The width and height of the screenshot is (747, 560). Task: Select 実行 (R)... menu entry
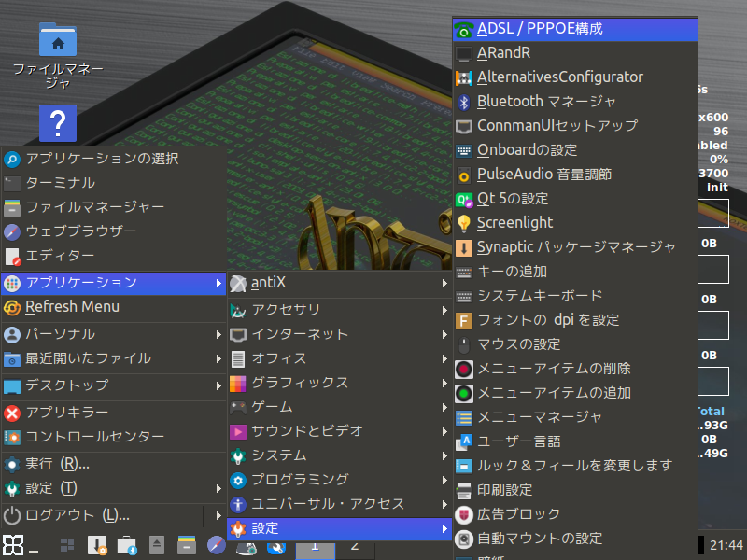pos(114,464)
